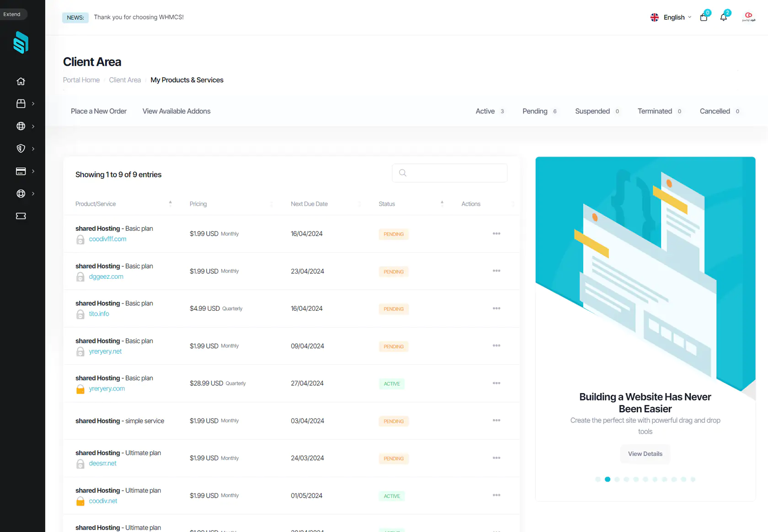The image size is (768, 532).
Task: Click View Available Addons
Action: click(176, 111)
